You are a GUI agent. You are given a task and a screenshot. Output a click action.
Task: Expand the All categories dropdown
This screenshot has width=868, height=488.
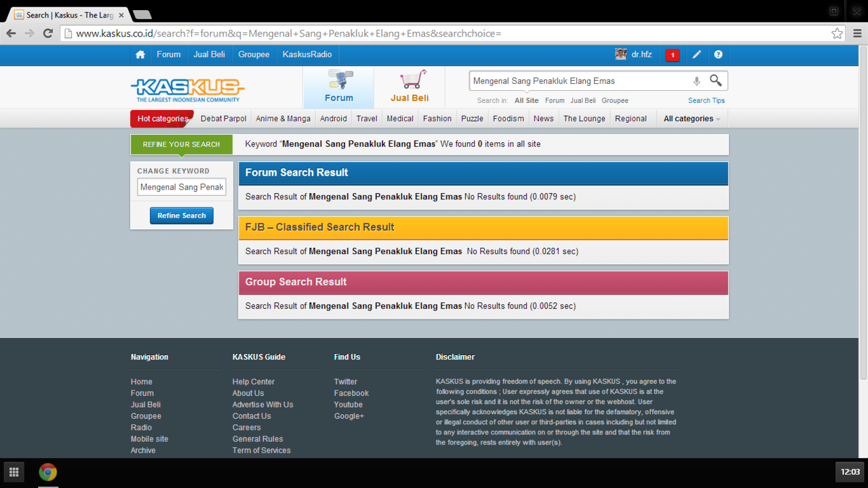(x=692, y=119)
